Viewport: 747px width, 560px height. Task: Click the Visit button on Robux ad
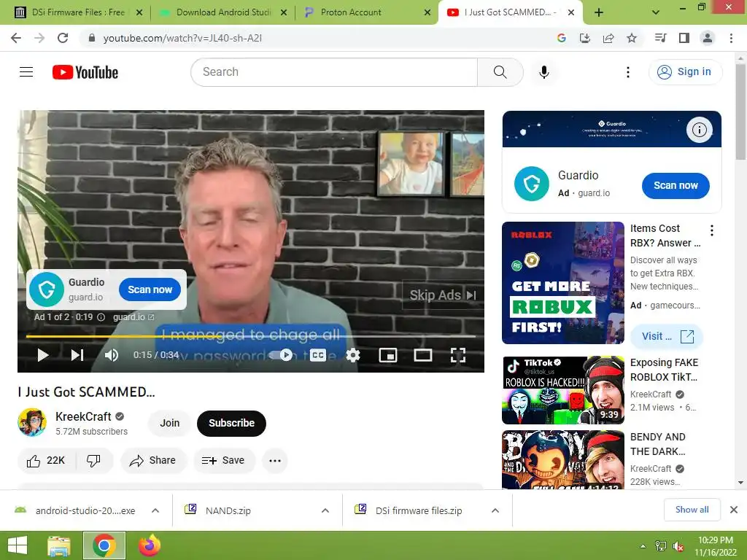667,336
